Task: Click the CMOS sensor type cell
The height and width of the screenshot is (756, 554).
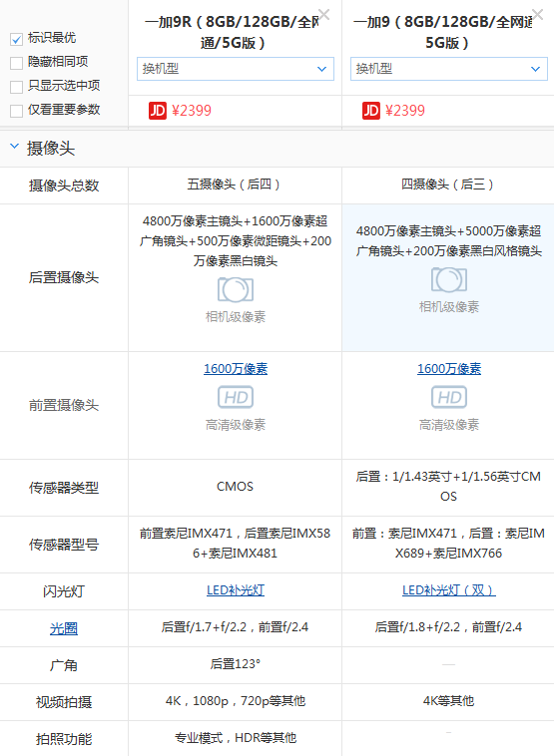Action: tap(235, 487)
